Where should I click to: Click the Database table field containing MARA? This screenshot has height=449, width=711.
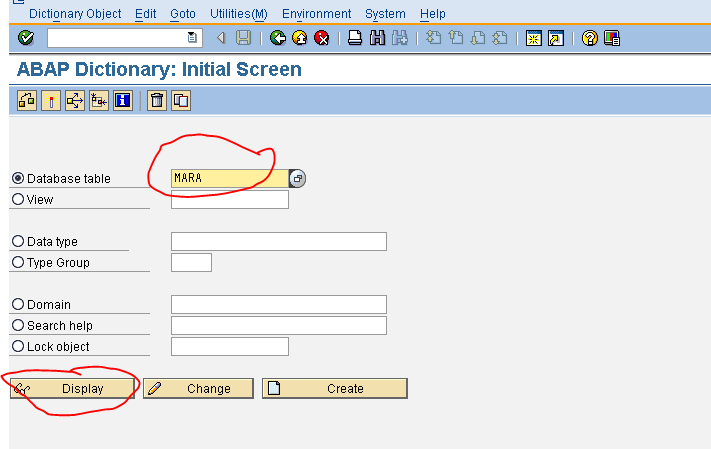(x=230, y=178)
